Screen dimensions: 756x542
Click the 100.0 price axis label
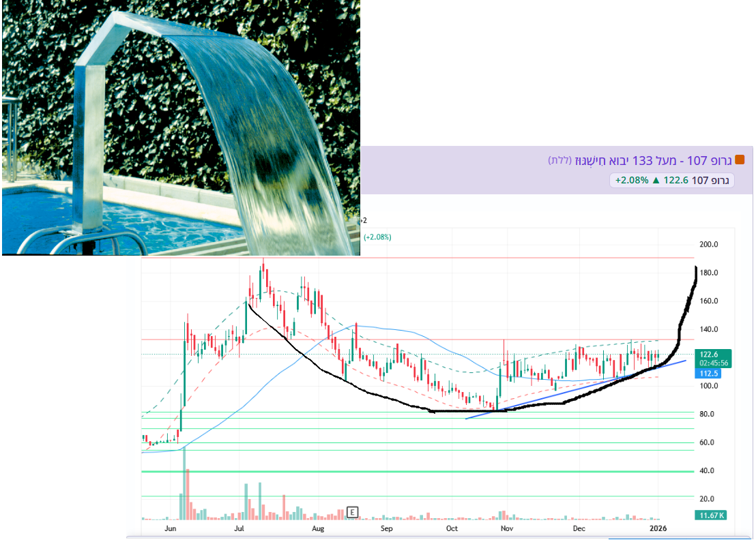(708, 385)
